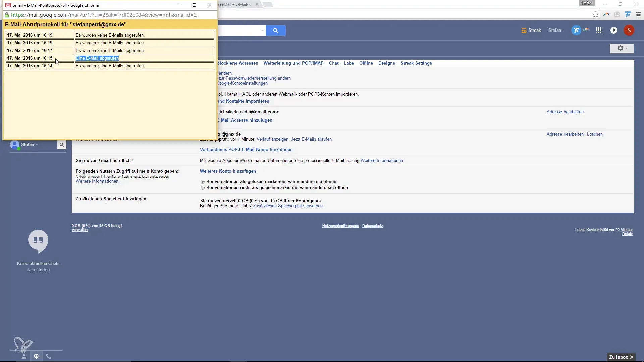Click the green lock icon in popup address bar
The width and height of the screenshot is (644, 362).
point(7,15)
